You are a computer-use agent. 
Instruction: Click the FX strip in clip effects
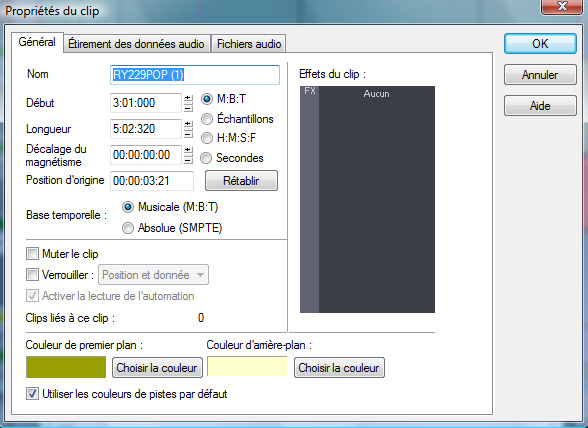[309, 199]
